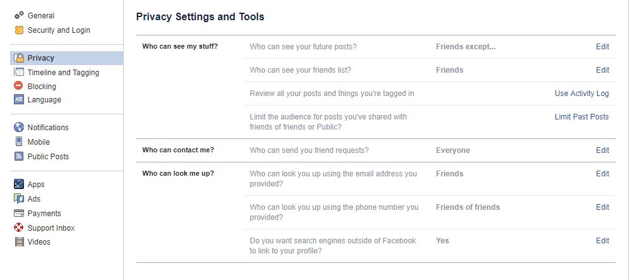
Task: Open Timeline and Tagging settings
Action: [63, 72]
